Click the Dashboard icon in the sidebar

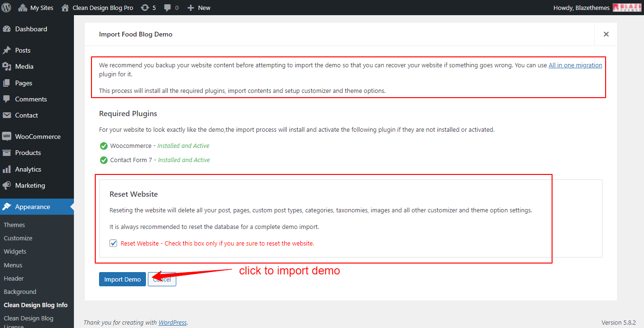(7, 29)
